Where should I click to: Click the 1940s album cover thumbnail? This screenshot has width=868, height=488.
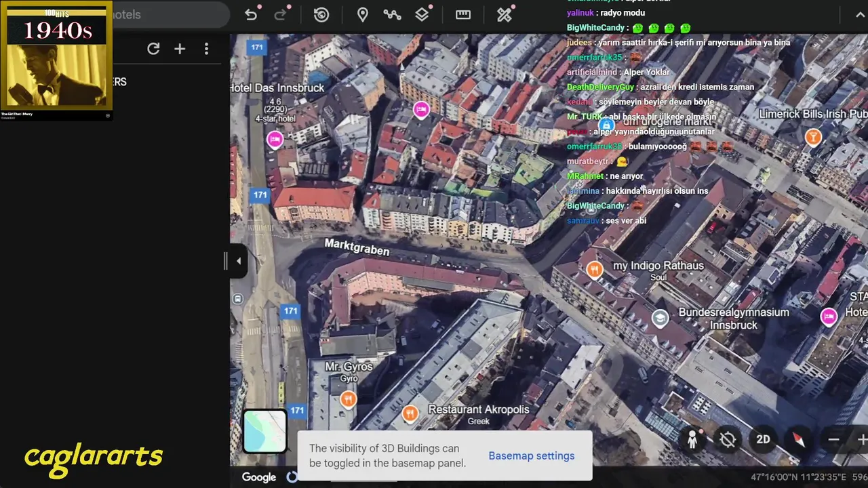pyautogui.click(x=56, y=56)
